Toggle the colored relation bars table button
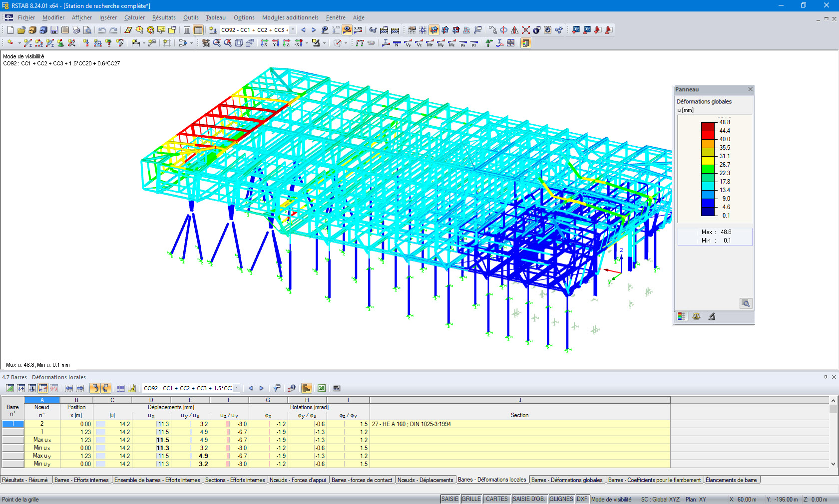 (306, 388)
